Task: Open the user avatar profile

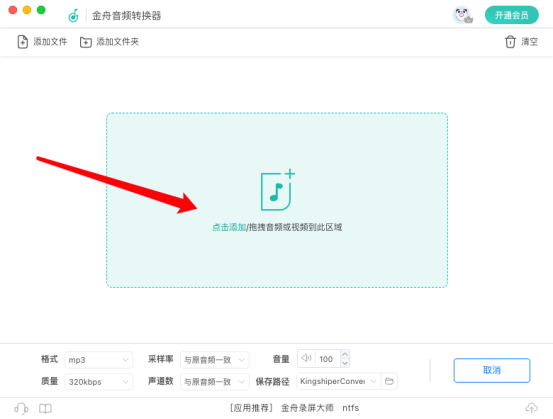Action: coord(462,15)
